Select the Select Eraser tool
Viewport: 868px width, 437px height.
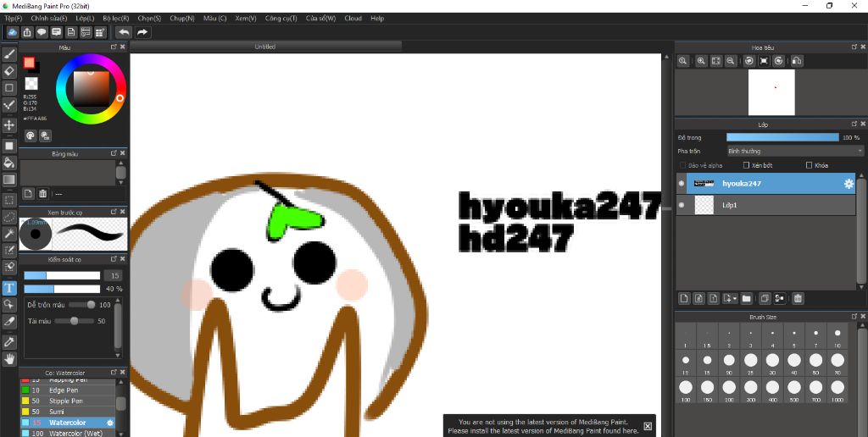8,267
